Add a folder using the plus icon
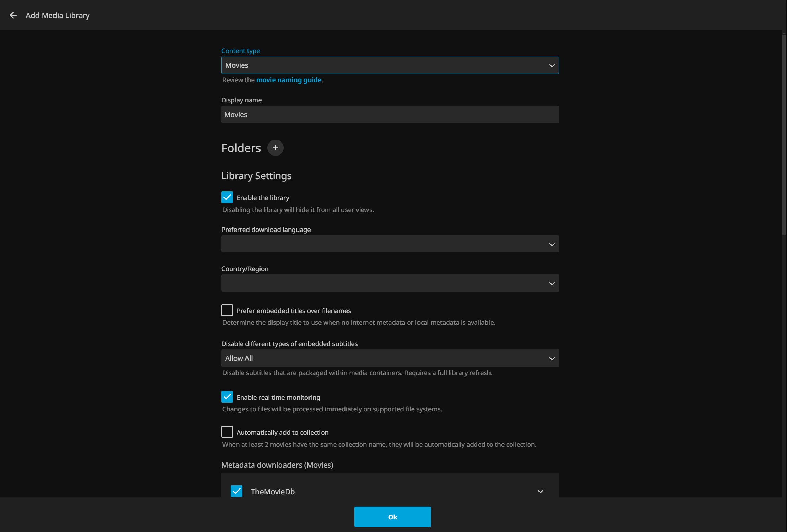The height and width of the screenshot is (532, 787). tap(275, 148)
